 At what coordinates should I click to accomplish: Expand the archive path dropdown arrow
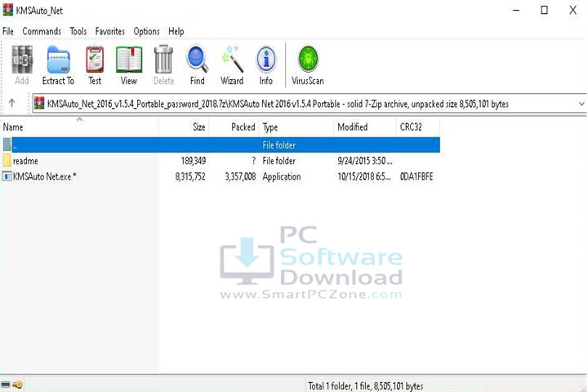581,104
